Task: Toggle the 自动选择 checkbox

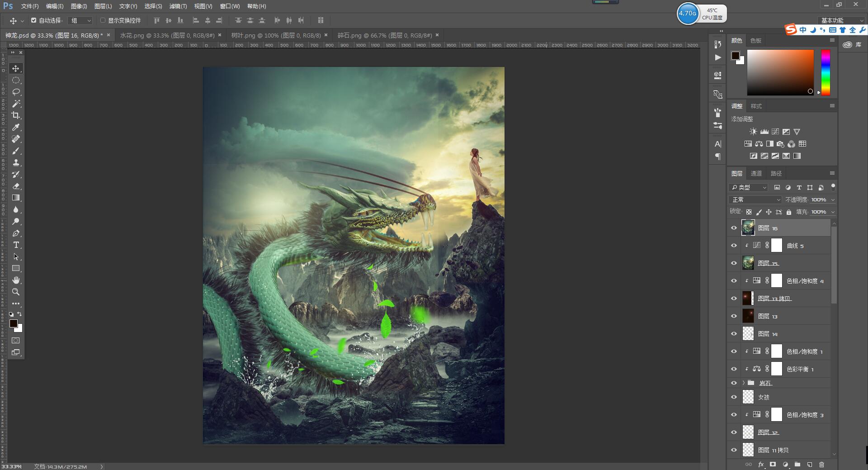Action: (x=33, y=20)
